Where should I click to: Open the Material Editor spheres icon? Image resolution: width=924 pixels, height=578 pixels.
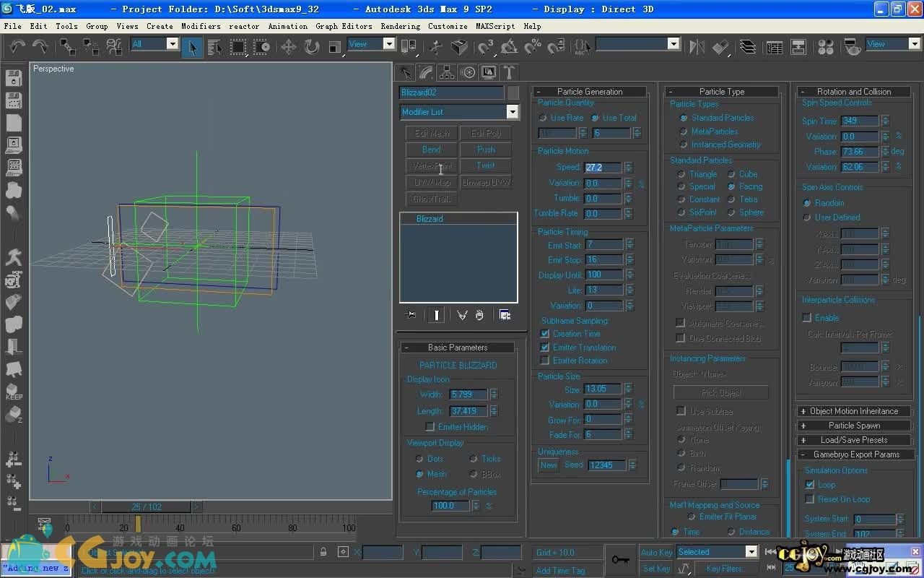[x=827, y=47]
